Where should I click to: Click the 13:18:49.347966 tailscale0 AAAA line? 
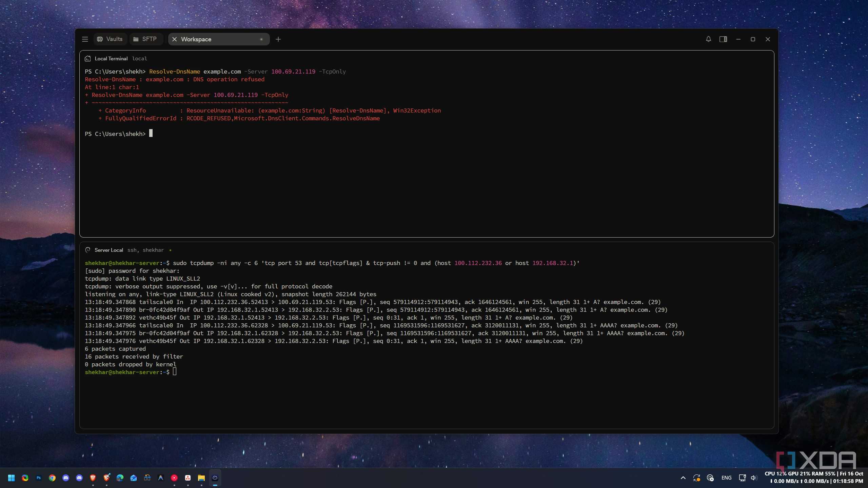point(381,325)
